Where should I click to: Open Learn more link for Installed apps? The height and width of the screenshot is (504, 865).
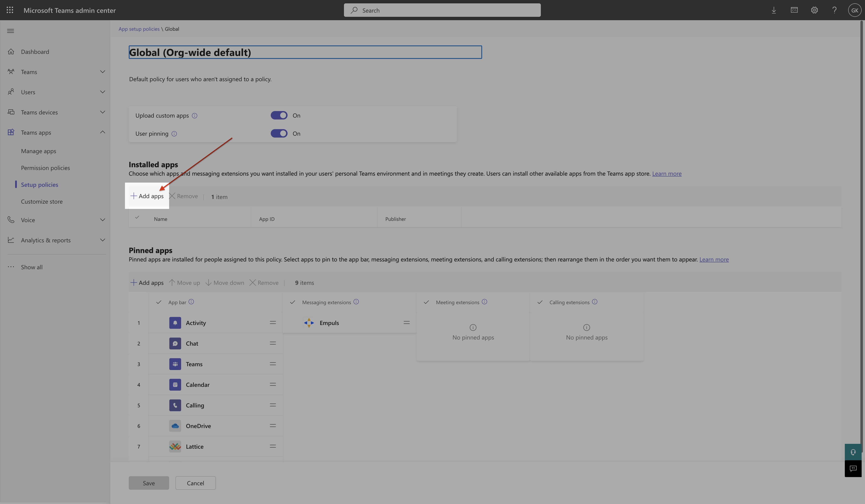[667, 174]
